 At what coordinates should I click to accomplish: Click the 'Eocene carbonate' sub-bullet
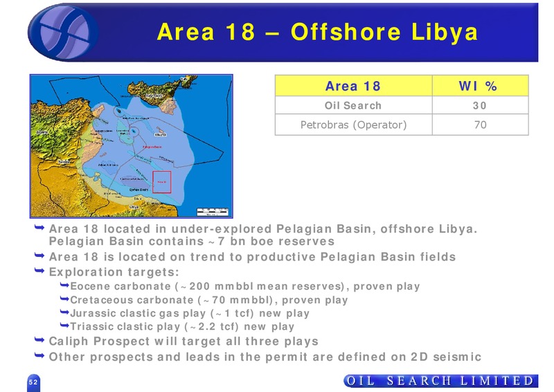pos(245,286)
